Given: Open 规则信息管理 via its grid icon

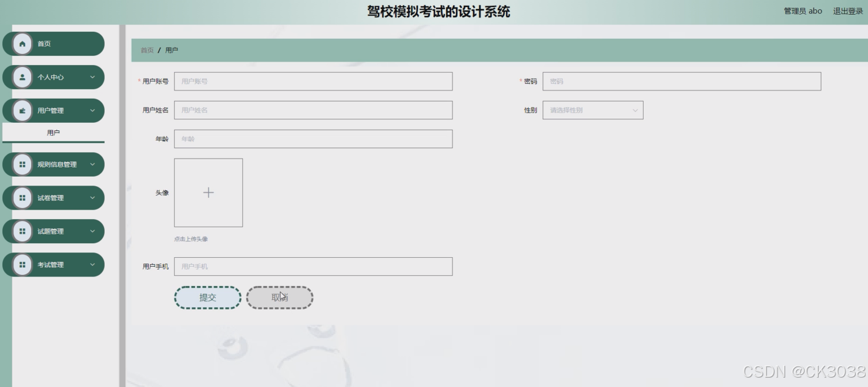Looking at the screenshot, I should (x=22, y=164).
